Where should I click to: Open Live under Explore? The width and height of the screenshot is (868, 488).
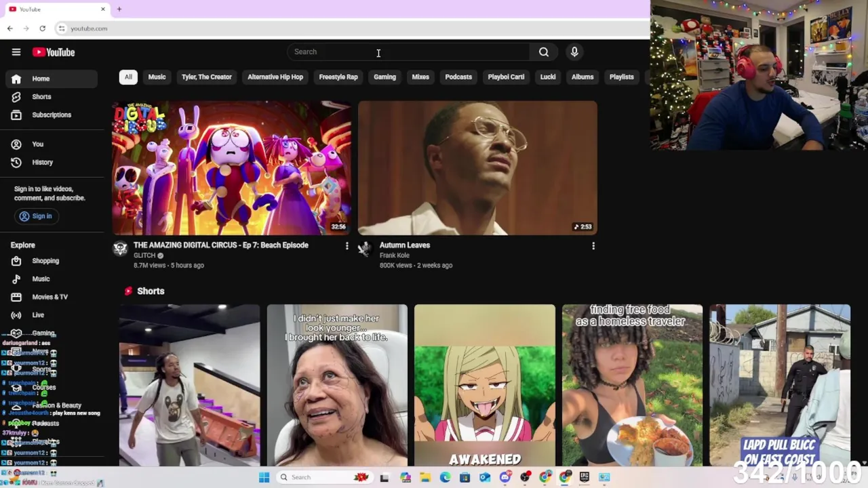tap(52, 315)
